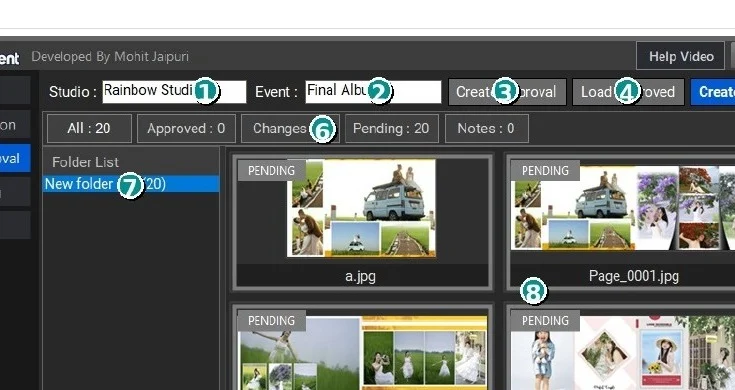Filter by Notes : 0
735x390 pixels.
click(x=487, y=128)
